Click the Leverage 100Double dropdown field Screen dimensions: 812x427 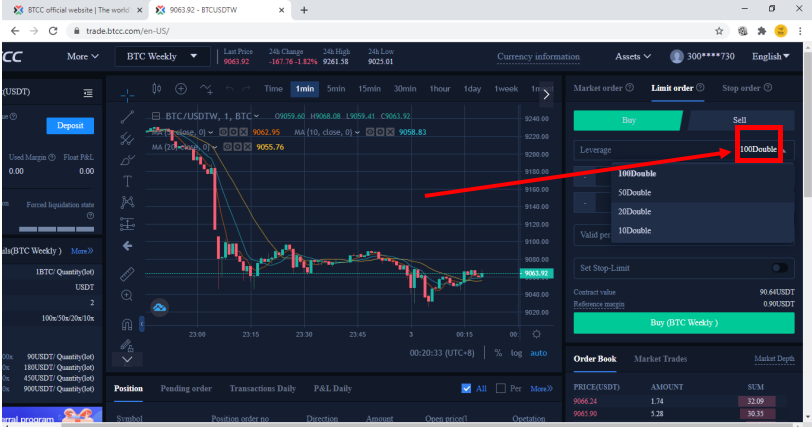tap(684, 150)
